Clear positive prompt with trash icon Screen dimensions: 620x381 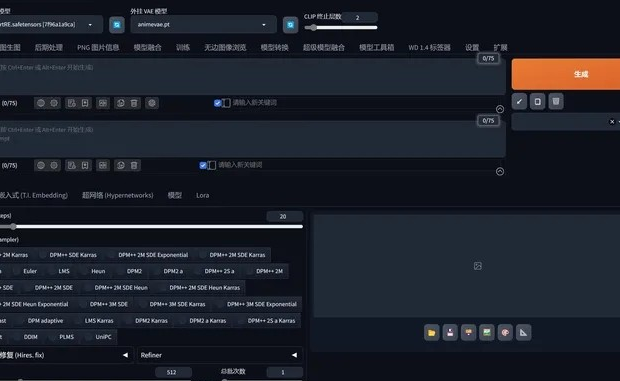[134, 103]
